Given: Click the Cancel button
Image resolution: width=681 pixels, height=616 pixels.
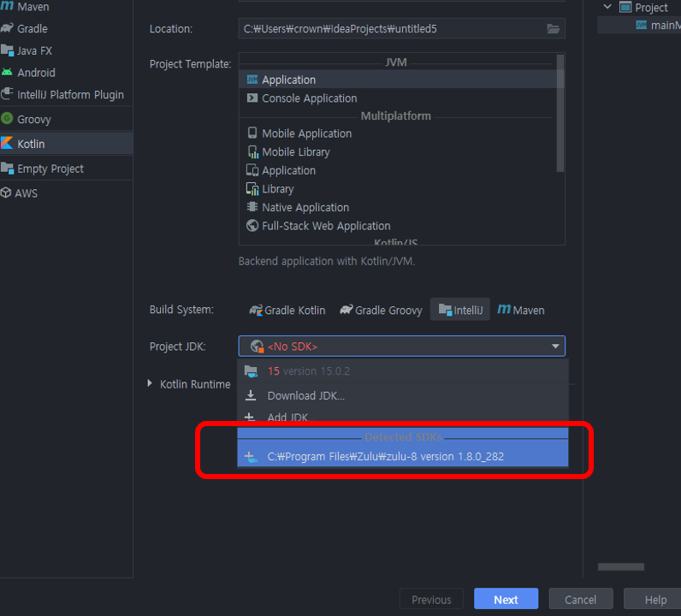Looking at the screenshot, I should click(581, 600).
